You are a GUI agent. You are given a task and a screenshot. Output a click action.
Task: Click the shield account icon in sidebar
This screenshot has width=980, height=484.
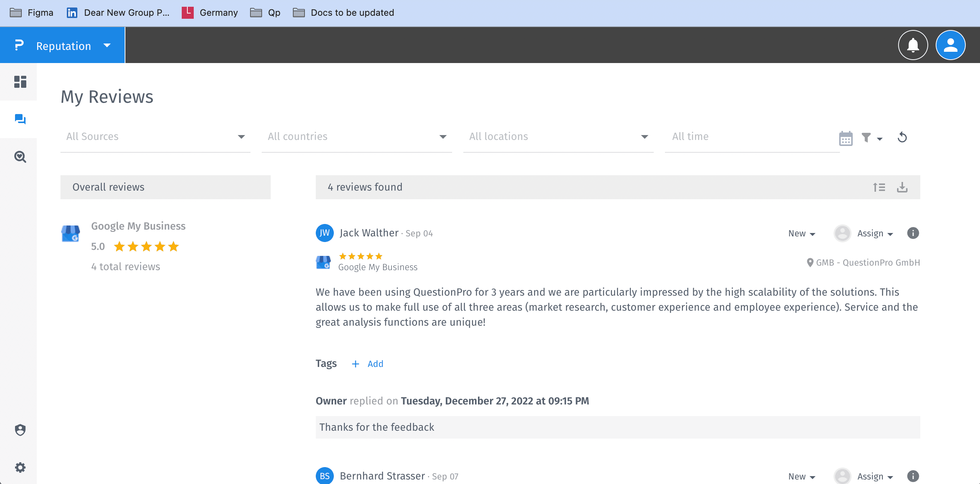click(x=20, y=430)
